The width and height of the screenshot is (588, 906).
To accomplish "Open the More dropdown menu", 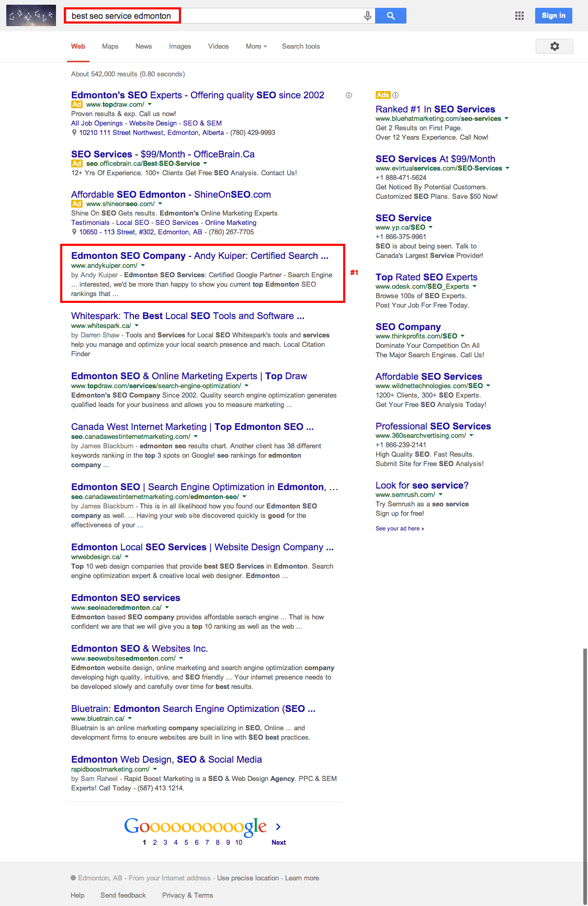I will coord(256,47).
